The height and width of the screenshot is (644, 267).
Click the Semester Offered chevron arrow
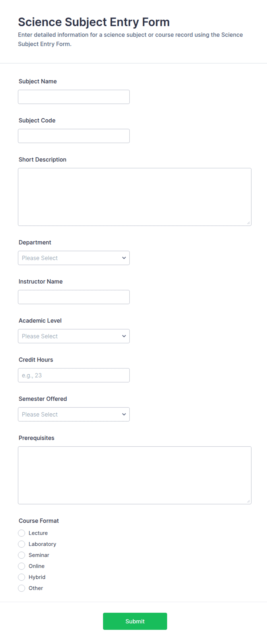click(124, 414)
